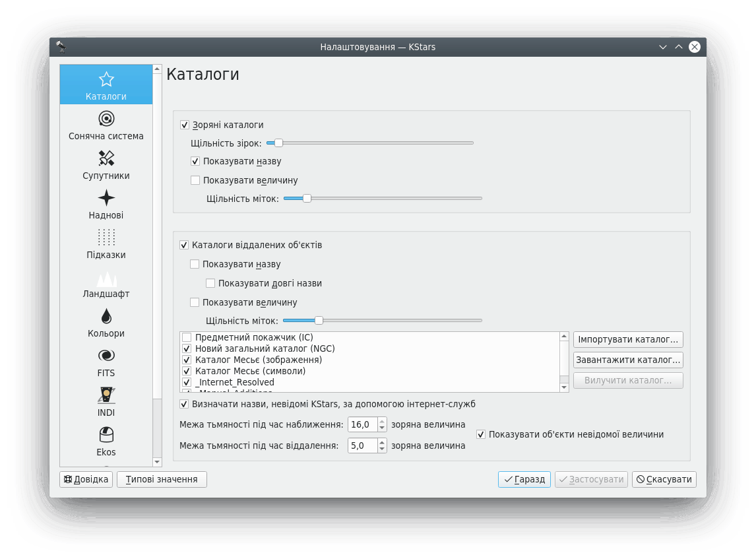756x559 pixels.
Task: Check Предметний покажчик (IC) catalog entry
Action: coord(187,337)
